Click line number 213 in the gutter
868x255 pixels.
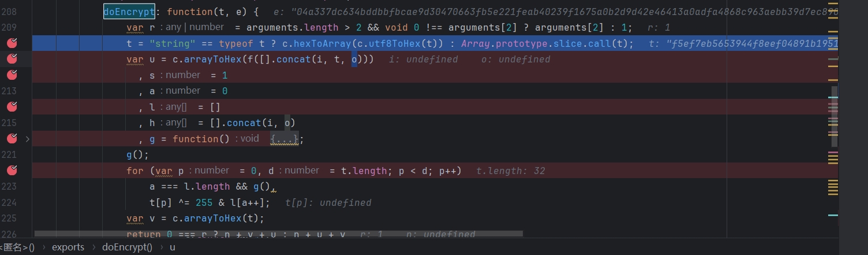click(x=9, y=91)
